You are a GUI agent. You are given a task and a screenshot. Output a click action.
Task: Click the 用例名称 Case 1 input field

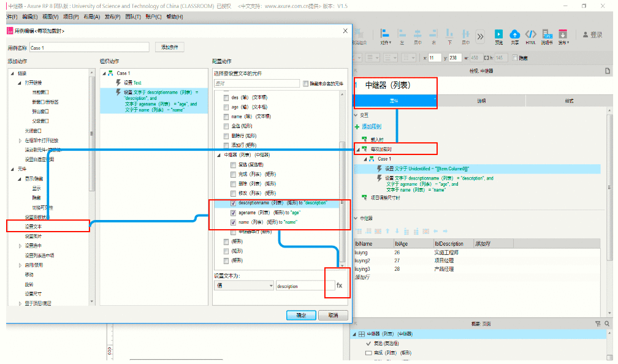90,48
